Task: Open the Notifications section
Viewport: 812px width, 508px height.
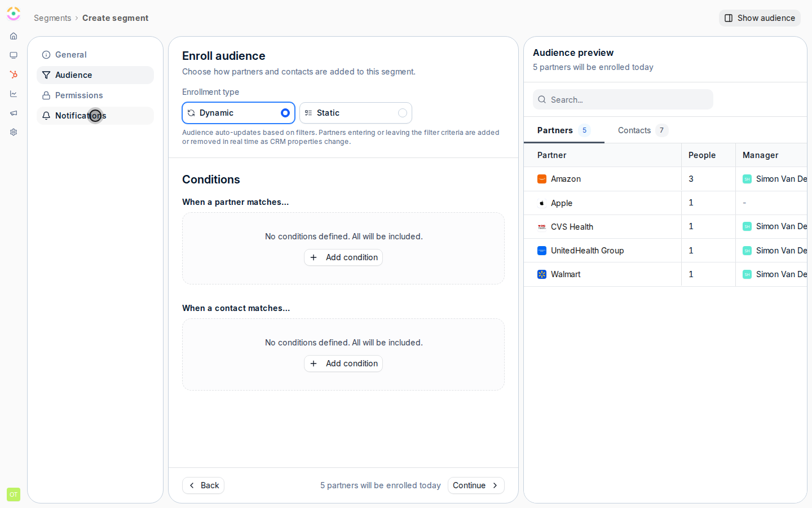Action: (95, 116)
